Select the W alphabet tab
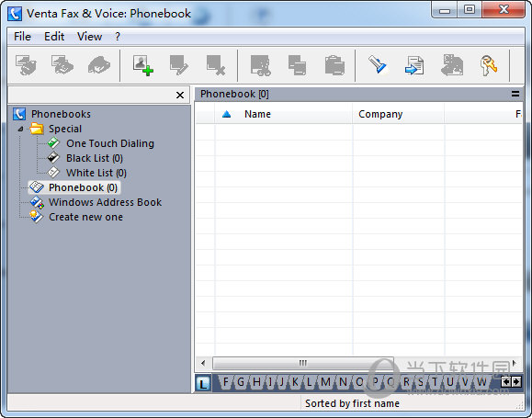 pyautogui.click(x=481, y=382)
